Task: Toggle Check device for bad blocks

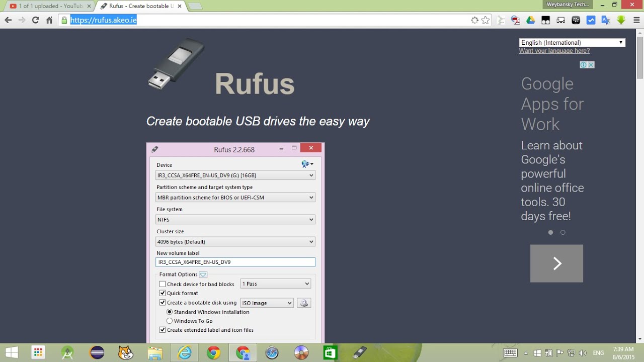Action: tap(163, 284)
